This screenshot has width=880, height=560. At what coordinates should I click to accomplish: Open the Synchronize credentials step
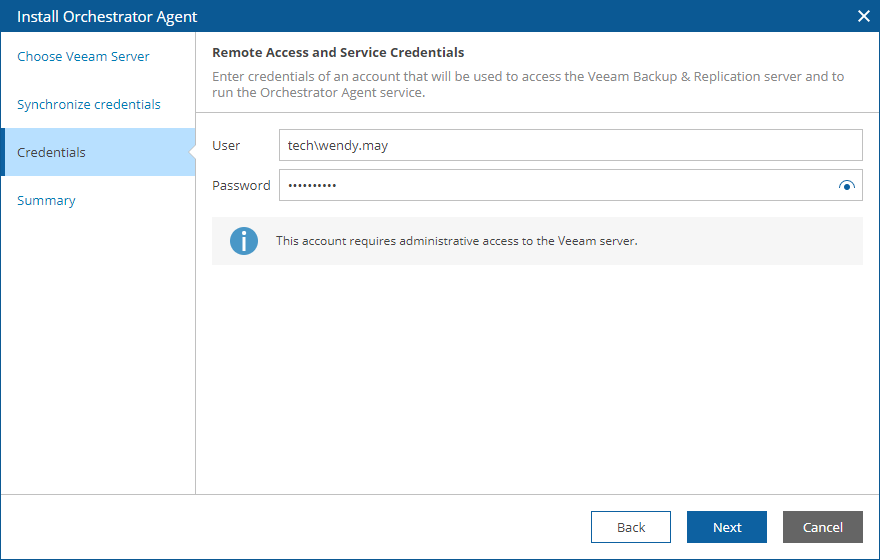[x=89, y=104]
